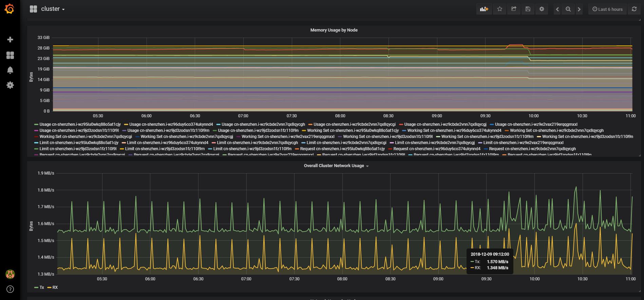This screenshot has height=300, width=644.
Task: Refresh the dashboard using the refresh icon
Action: tap(634, 9)
